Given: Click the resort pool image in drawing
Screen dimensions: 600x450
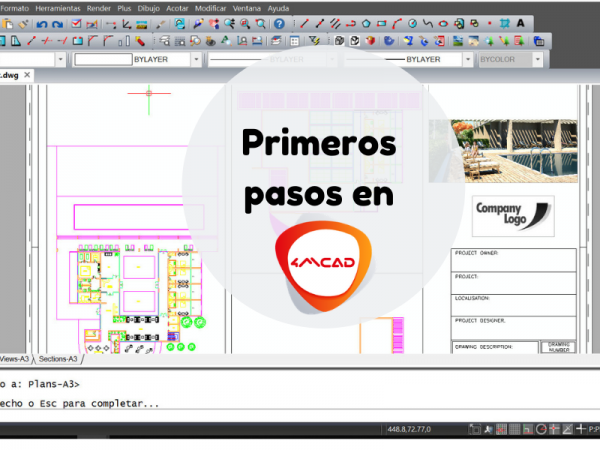Looking at the screenshot, I should click(x=503, y=151).
